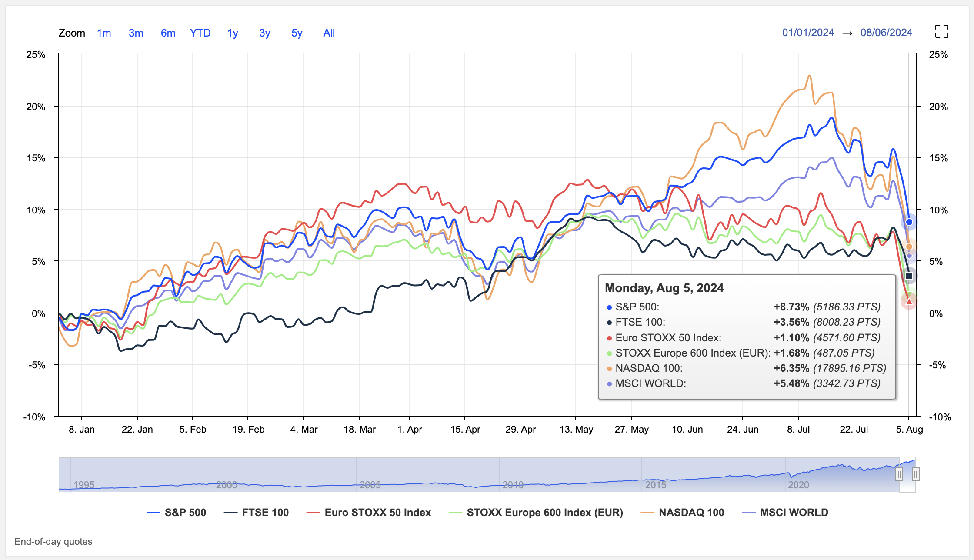Viewport: 974px width, 560px height.
Task: Edit the end date 08/06/2024 field
Action: (886, 33)
